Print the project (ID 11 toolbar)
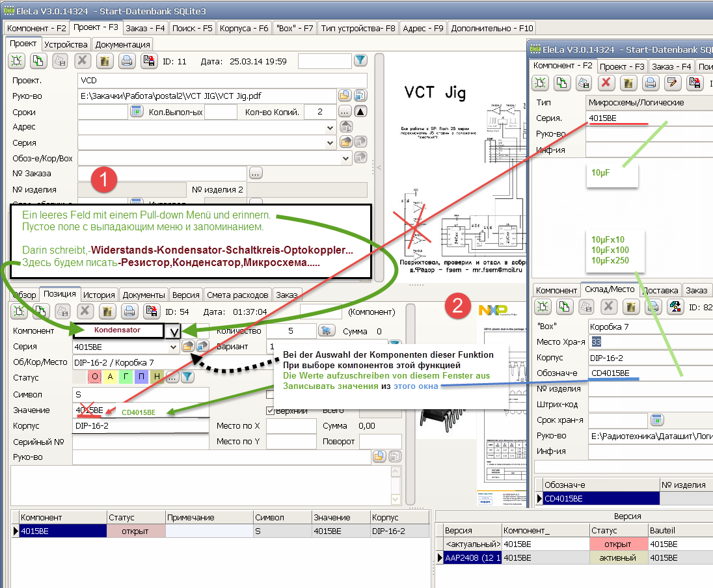 (x=127, y=60)
